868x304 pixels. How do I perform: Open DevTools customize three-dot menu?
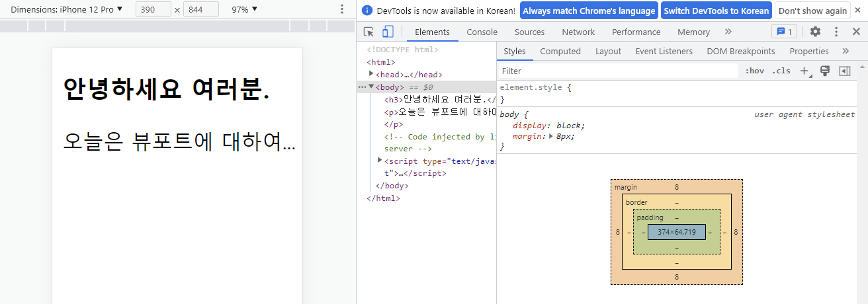[836, 32]
